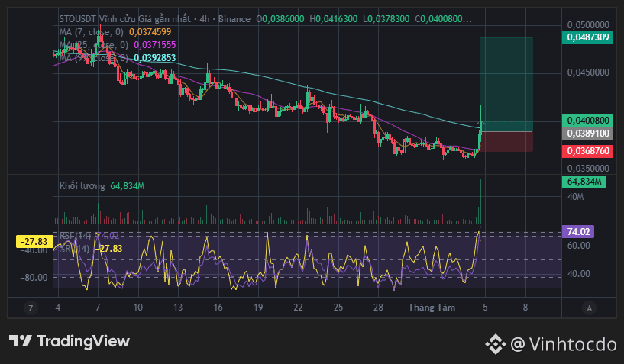Click the 0,0350000 price scale level

coord(588,169)
